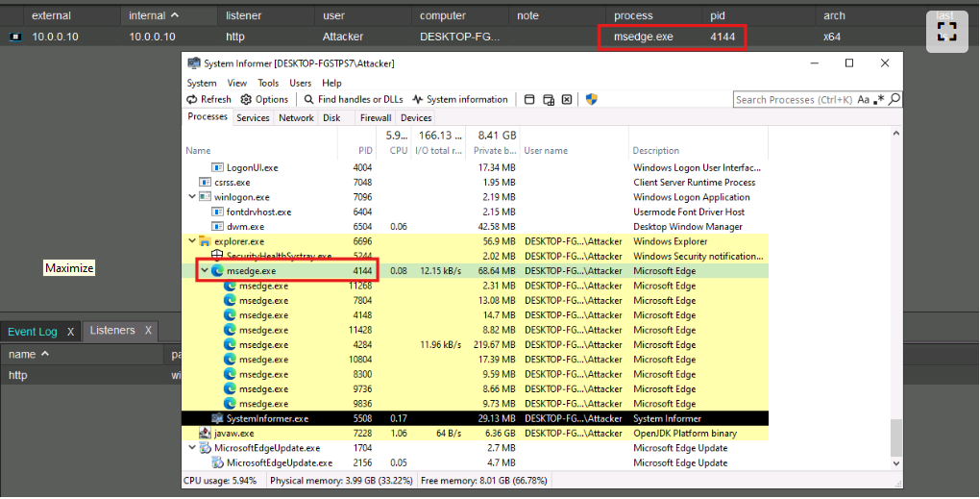This screenshot has width=980, height=499.
Task: Toggle regex search option icon
Action: click(879, 99)
